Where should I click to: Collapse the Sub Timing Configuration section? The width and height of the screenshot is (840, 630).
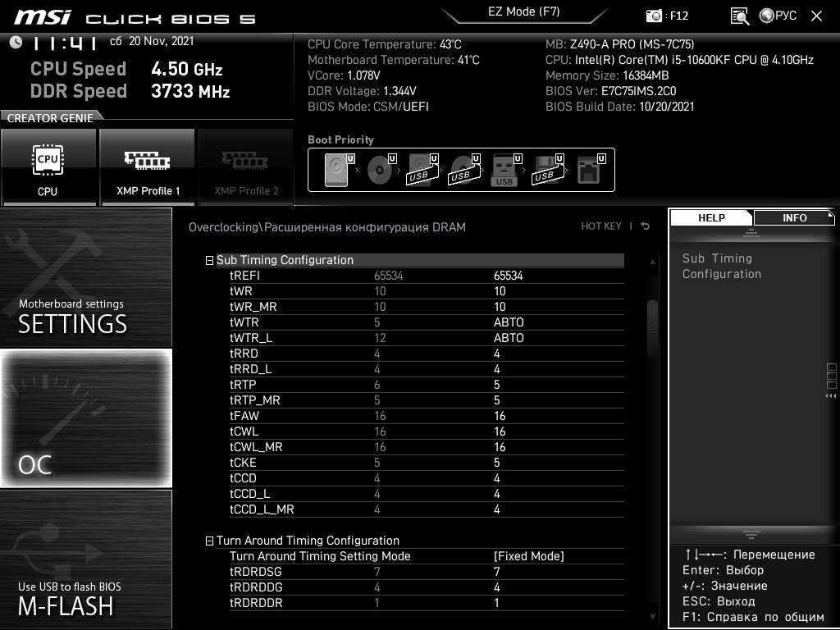pyautogui.click(x=209, y=260)
